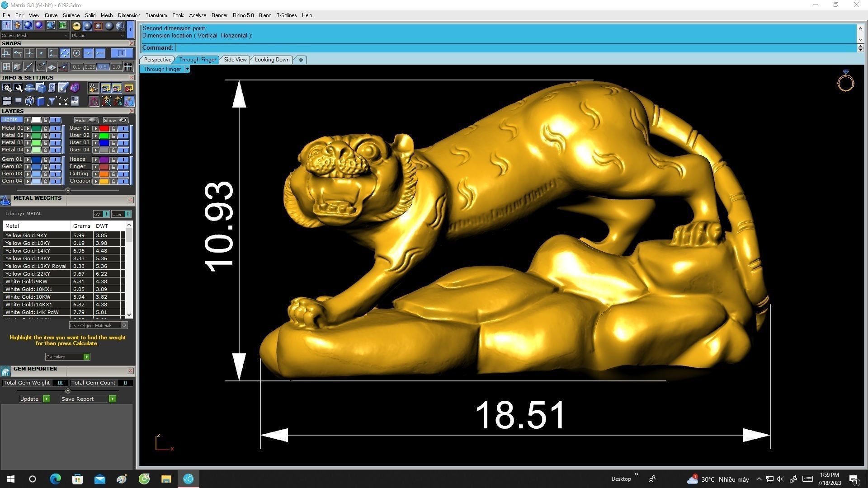The width and height of the screenshot is (868, 488).
Task: Click the wireframe globe display mode icon
Action: (120, 26)
